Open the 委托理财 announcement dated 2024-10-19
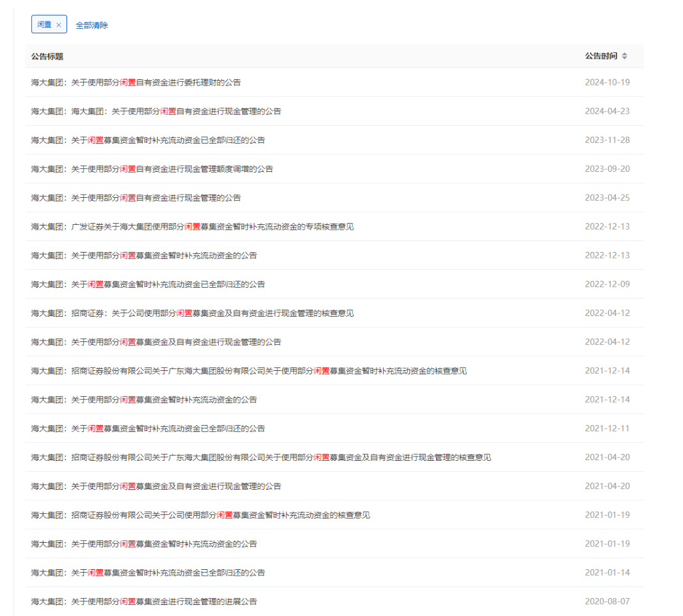Viewport: 683px width, 616px height. click(x=136, y=83)
